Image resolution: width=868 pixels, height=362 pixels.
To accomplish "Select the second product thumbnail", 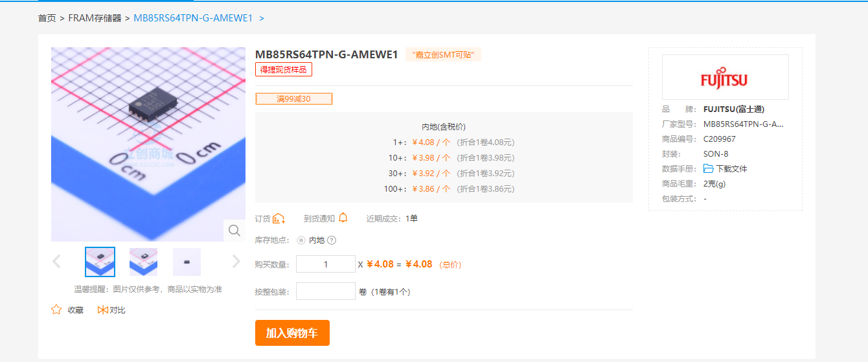I will [143, 262].
